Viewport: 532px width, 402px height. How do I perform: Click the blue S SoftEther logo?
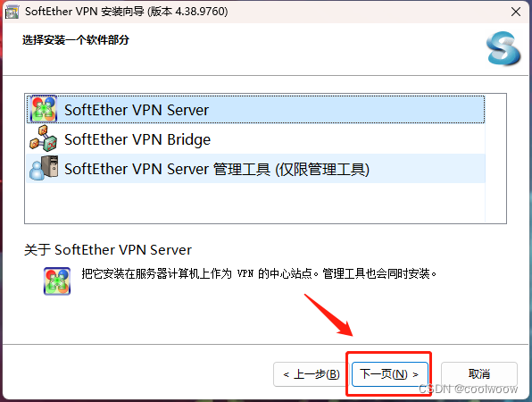(503, 48)
